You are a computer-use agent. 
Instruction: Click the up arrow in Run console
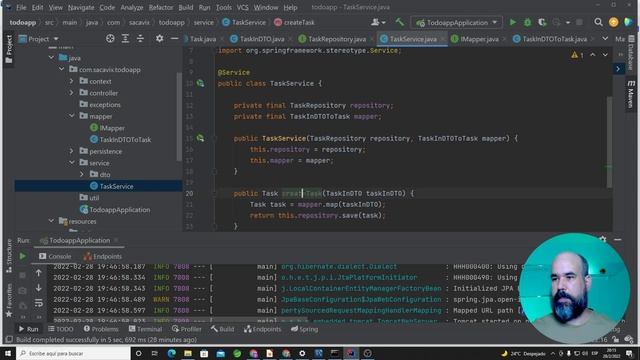click(x=38, y=273)
